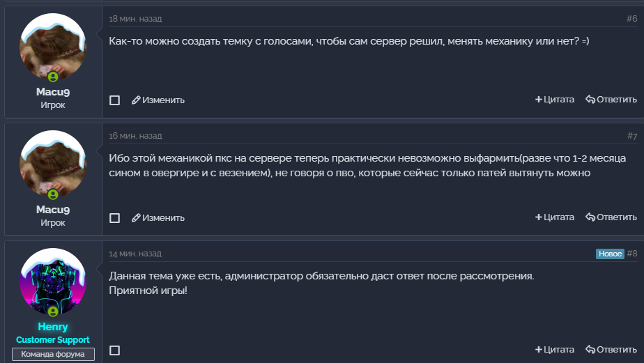This screenshot has height=363, width=644.
Task: Open post #8 permalink number
Action: click(631, 254)
